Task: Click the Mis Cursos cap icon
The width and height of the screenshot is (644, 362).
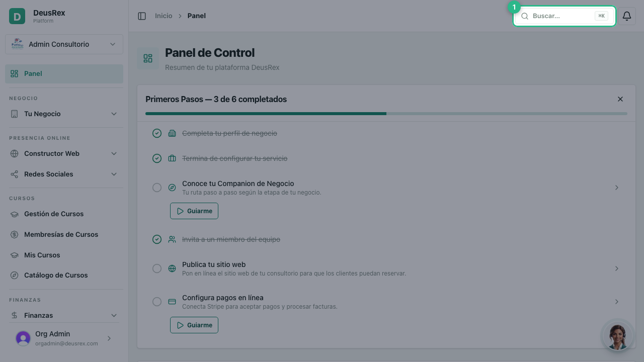Action: coord(15,255)
